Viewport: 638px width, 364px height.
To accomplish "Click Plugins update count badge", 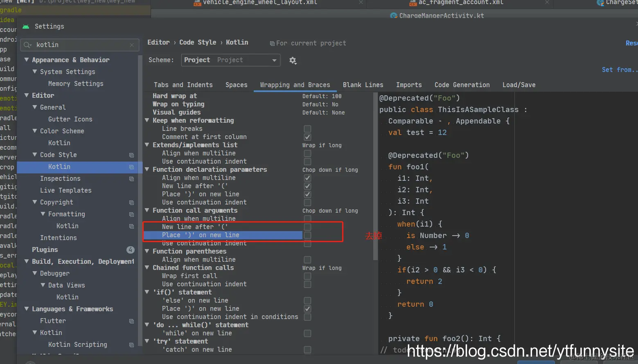I will click(130, 249).
